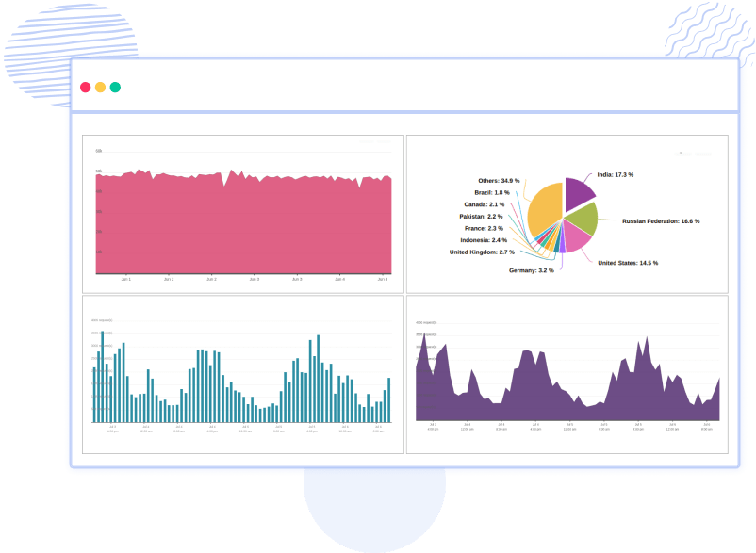Click the 'Canada: 2.1 %' label
The image size is (756, 553).
pyautogui.click(x=485, y=204)
